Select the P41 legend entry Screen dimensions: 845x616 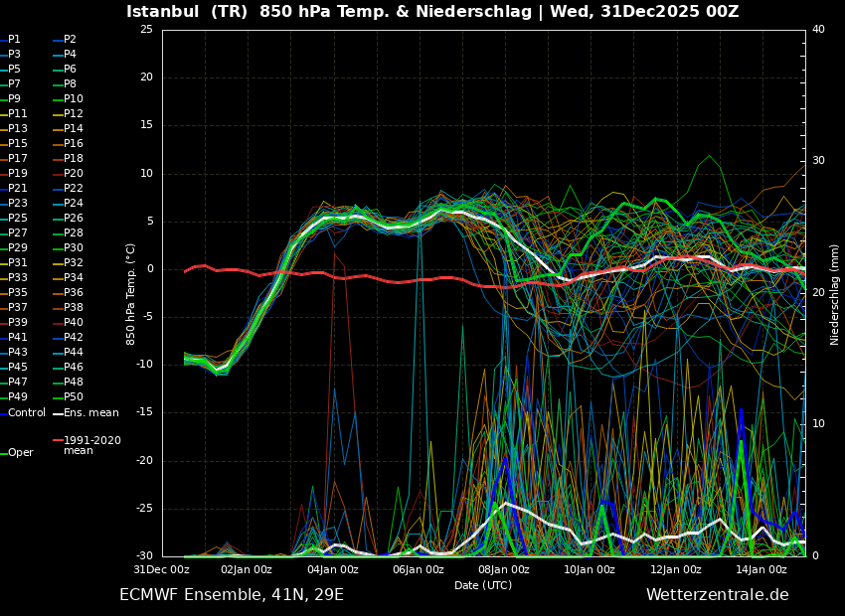point(14,337)
